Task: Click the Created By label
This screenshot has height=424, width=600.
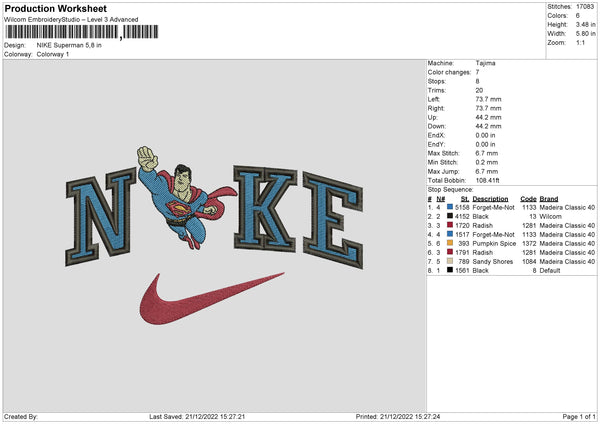Action: (21, 417)
